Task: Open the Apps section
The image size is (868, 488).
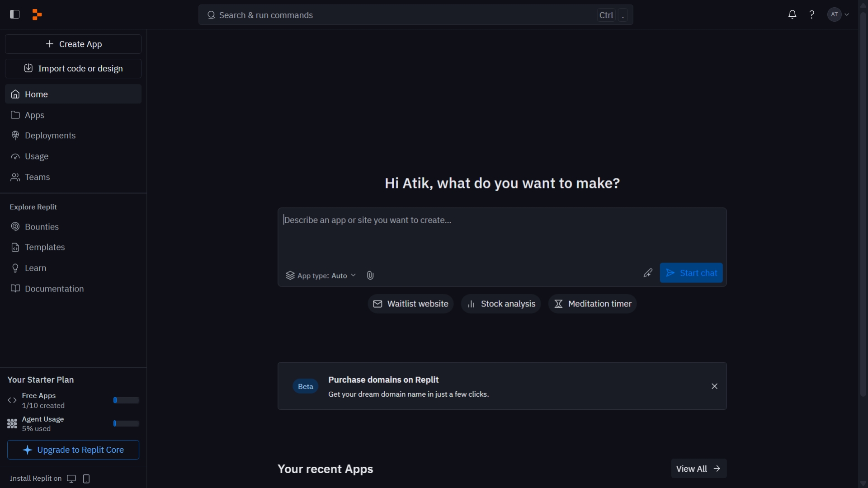Action: point(73,115)
